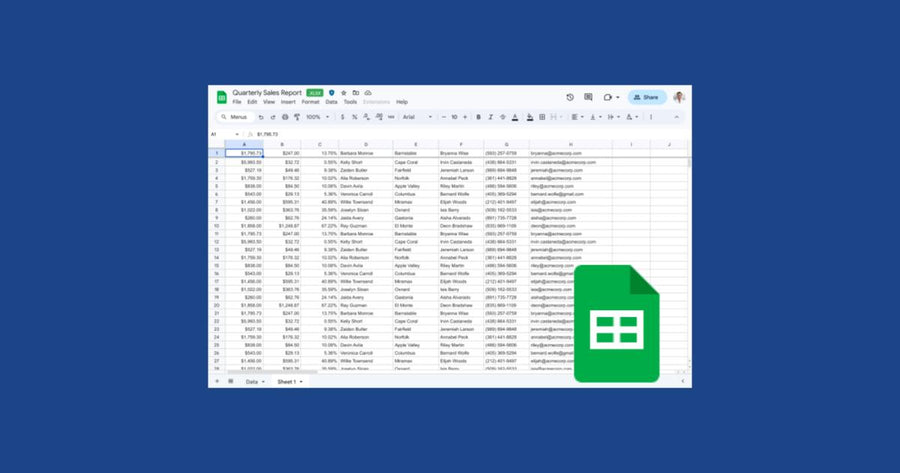This screenshot has height=473, width=900.
Task: Open vertical align dropdown
Action: [595, 117]
